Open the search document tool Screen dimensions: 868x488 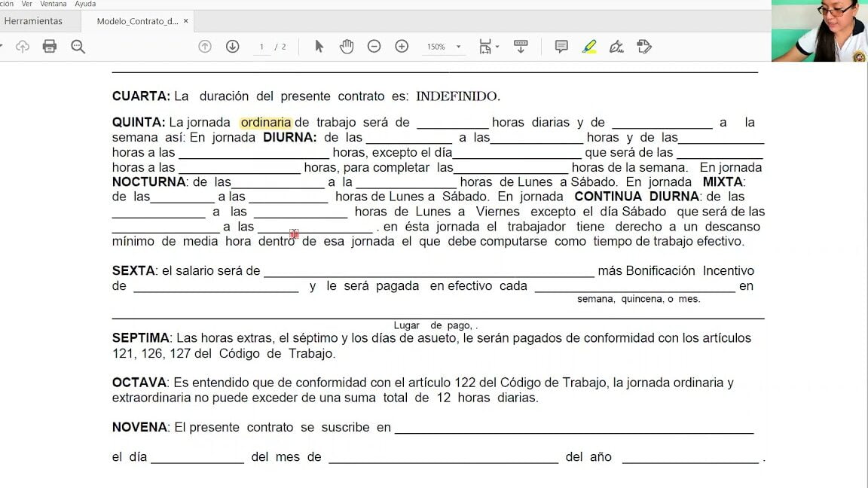[78, 46]
